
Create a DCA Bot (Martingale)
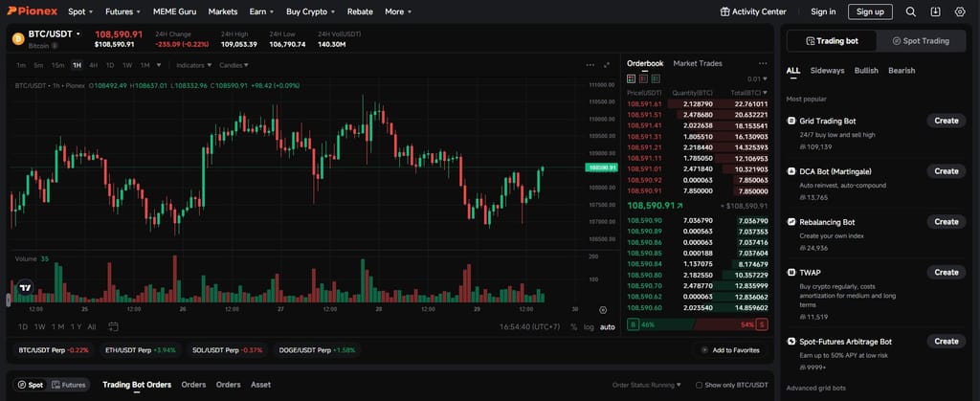coord(946,171)
